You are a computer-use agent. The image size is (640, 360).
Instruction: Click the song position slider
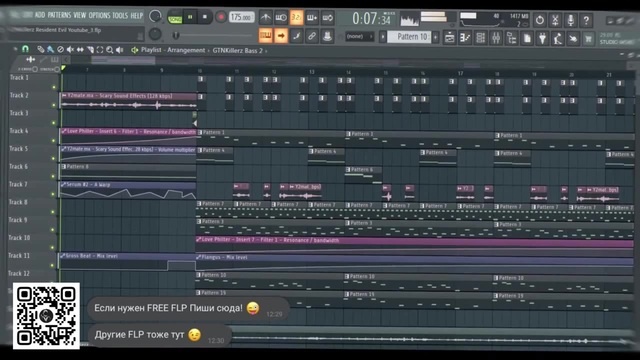pos(214,36)
